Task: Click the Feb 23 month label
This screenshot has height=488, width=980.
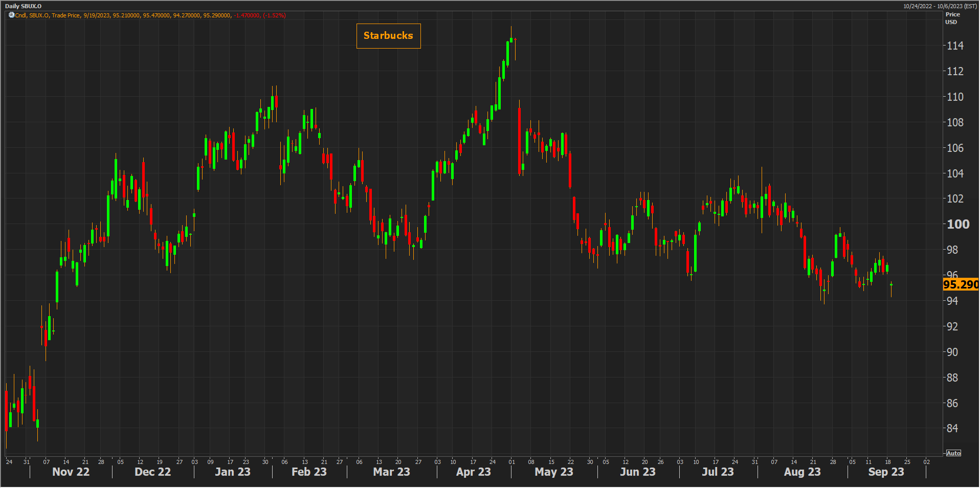Action: pos(309,472)
